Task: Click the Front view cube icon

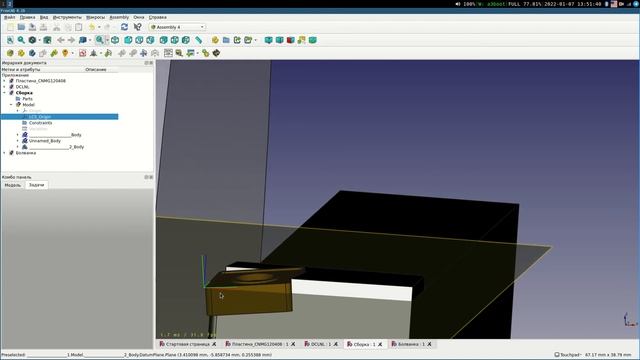Action: pos(128,40)
